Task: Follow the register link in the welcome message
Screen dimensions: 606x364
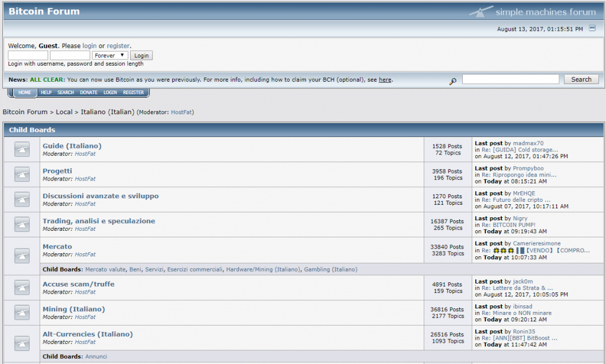Action: [118, 46]
